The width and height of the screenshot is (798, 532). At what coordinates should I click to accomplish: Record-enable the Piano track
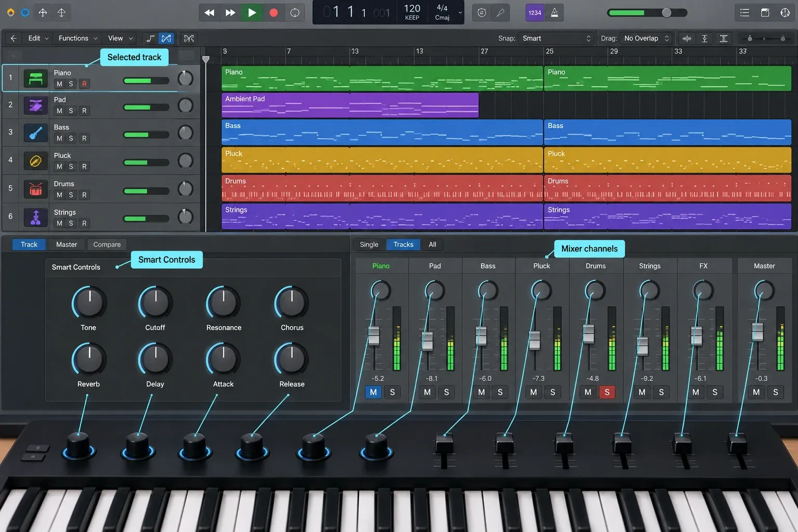click(84, 84)
